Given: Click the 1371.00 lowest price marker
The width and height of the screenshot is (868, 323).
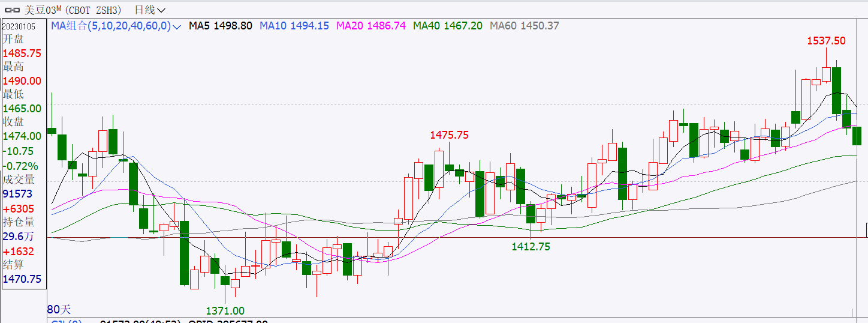Looking at the screenshot, I should 225,310.
